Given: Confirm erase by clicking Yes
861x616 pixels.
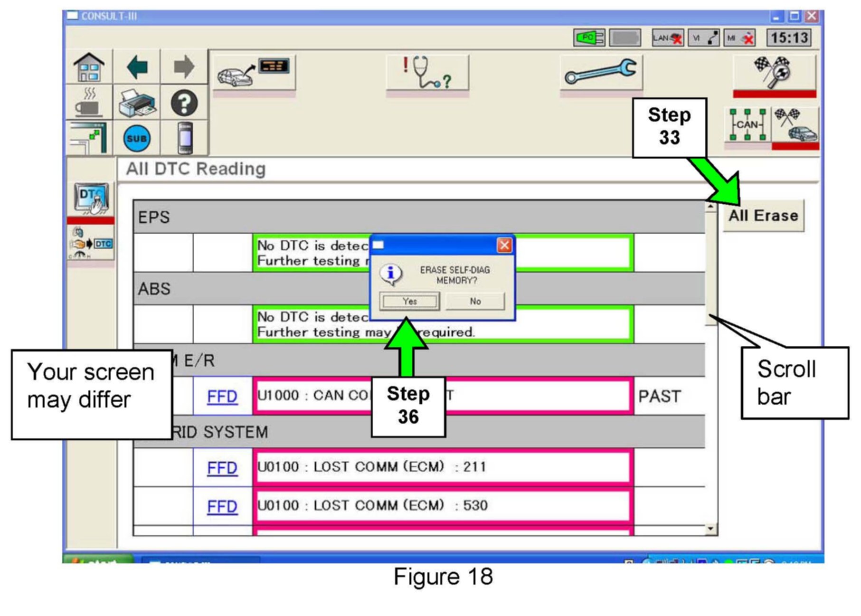Looking at the screenshot, I should [409, 301].
